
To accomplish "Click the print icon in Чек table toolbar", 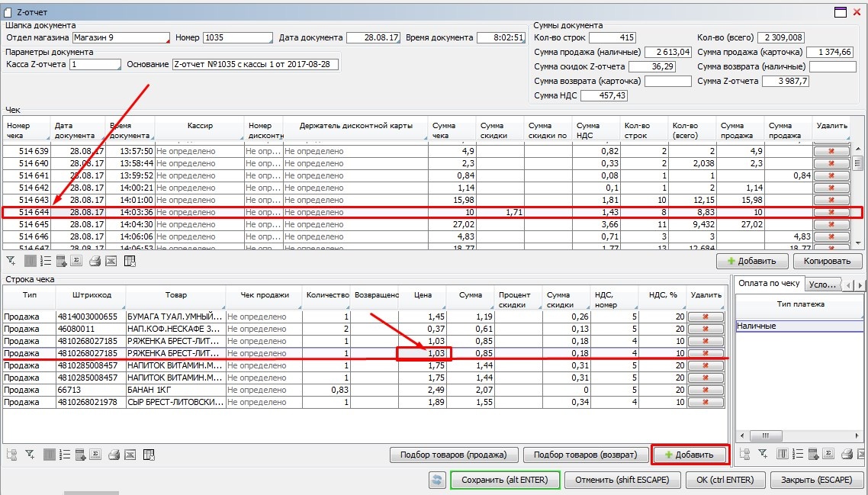I will click(95, 261).
